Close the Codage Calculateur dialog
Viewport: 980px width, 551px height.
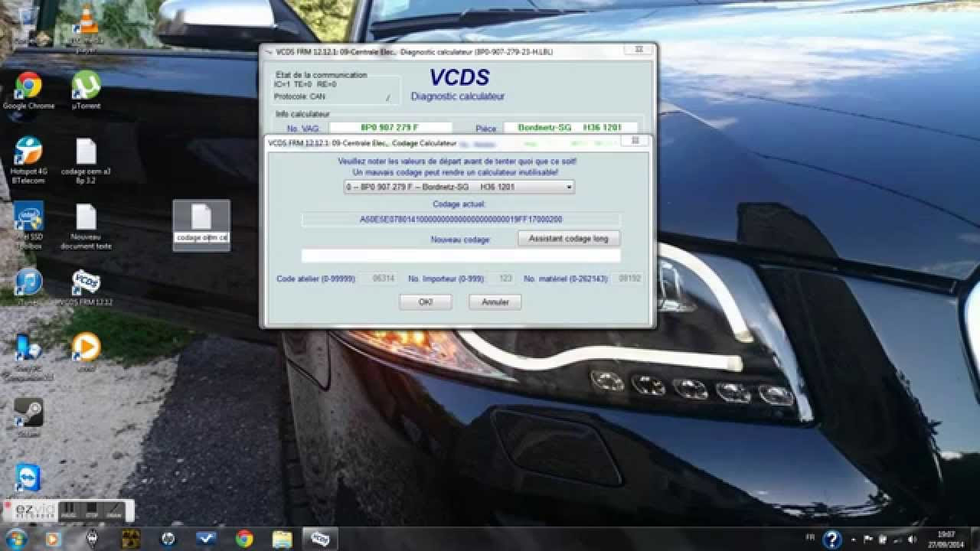tap(635, 142)
